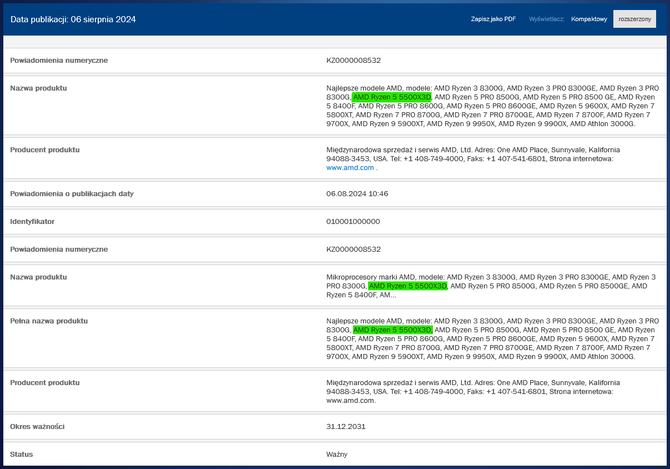
Task: Click the first Nazwa produktu label
Action: coord(38,88)
